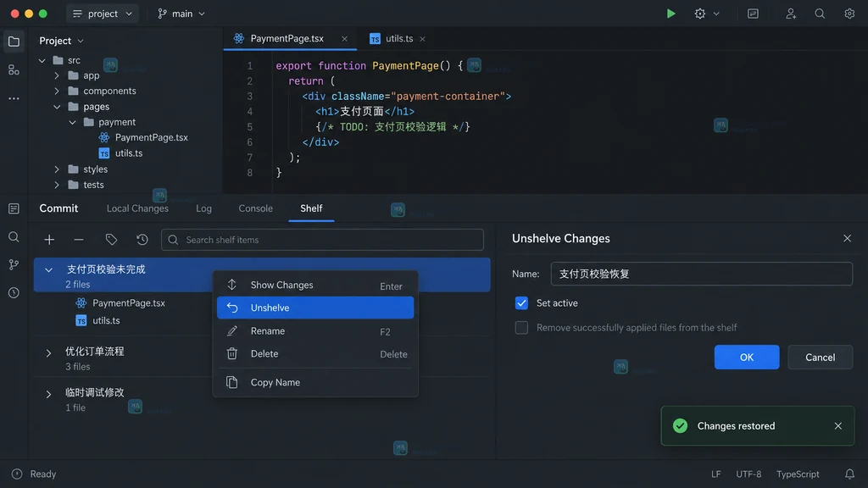Open IDE settings cog at the far top right

[x=849, y=14]
